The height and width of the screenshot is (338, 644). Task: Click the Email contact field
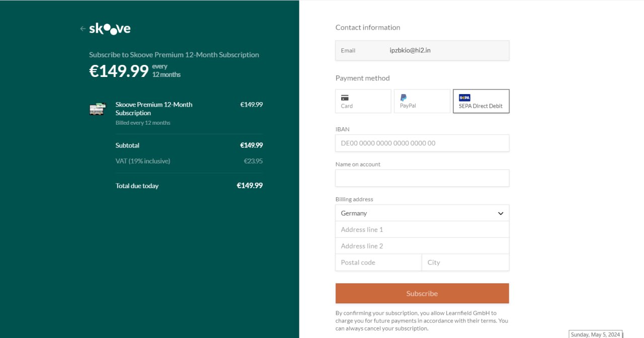tap(422, 50)
